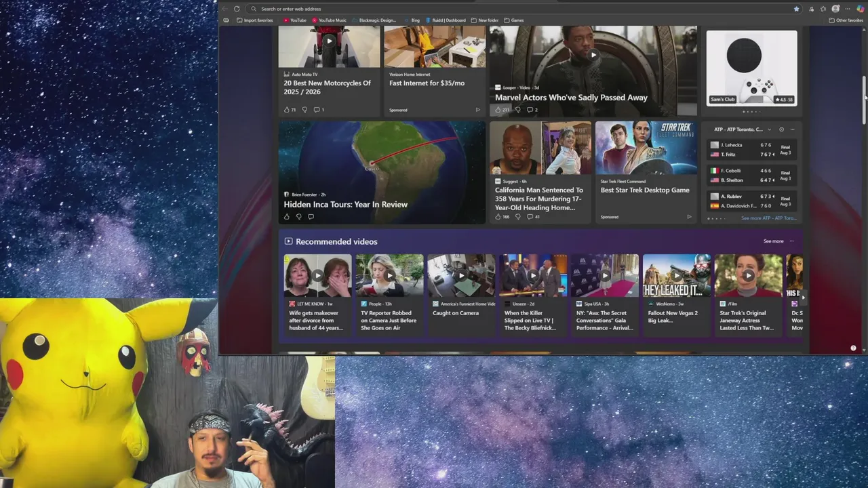Open the ATP sports card info icon
The height and width of the screenshot is (488, 868).
point(781,129)
